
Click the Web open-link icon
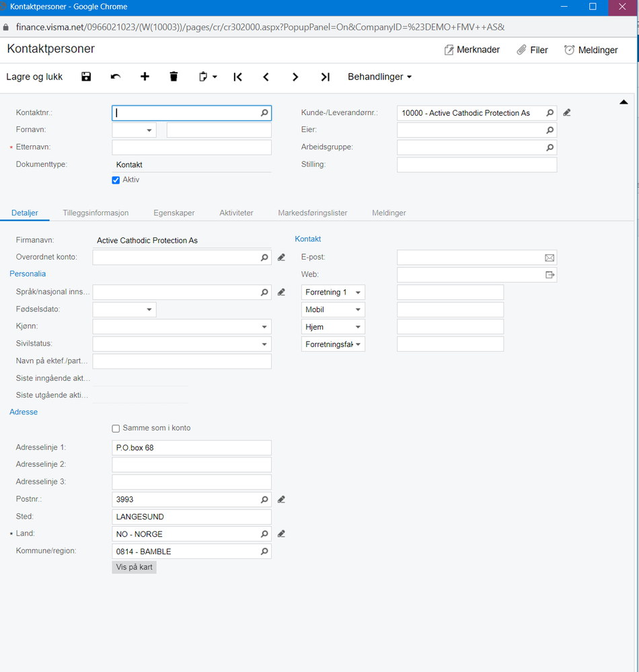tap(550, 274)
